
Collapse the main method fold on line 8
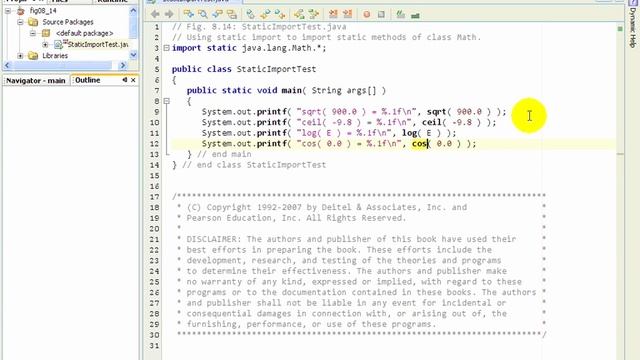point(167,101)
